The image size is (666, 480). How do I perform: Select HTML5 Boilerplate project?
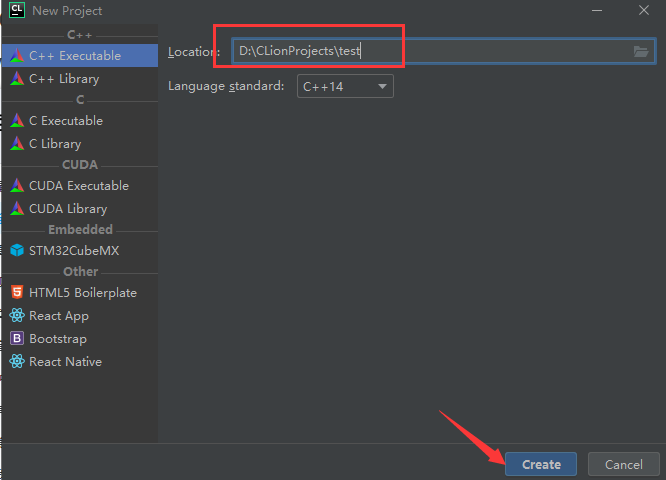point(80,293)
